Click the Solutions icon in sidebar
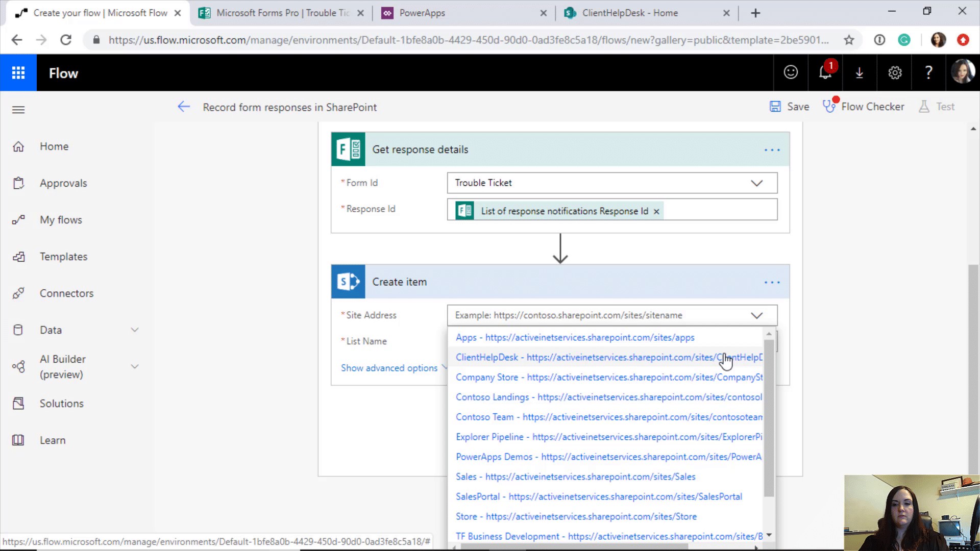Viewport: 980px width, 551px height. (x=18, y=404)
